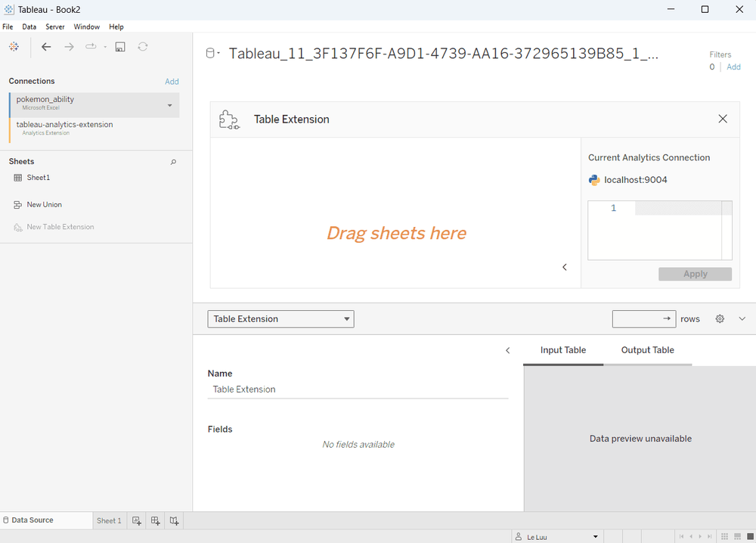Open the Le Luu user dropdown
This screenshot has width=756, height=543.
[x=557, y=537]
